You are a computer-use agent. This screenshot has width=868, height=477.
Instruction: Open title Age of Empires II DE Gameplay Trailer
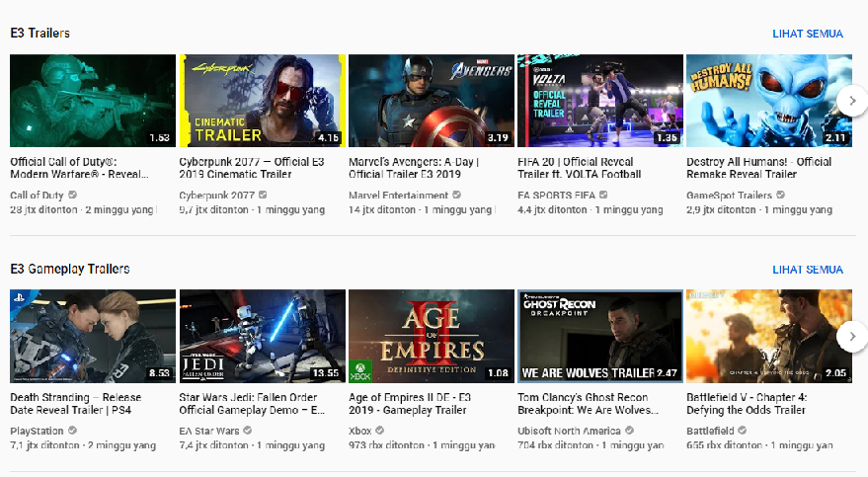click(410, 404)
